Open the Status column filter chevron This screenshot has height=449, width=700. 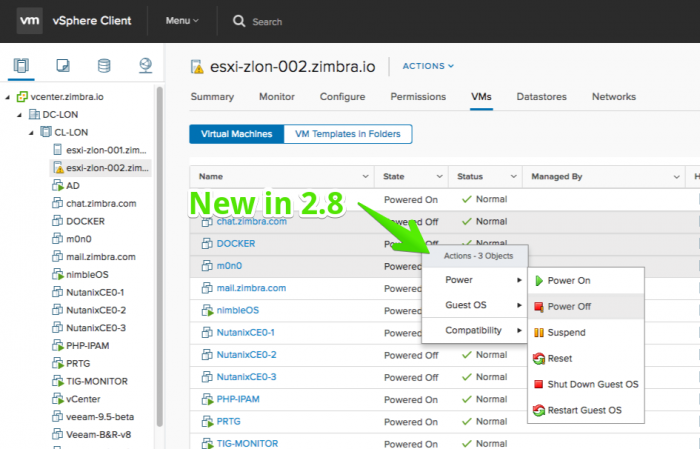513,177
